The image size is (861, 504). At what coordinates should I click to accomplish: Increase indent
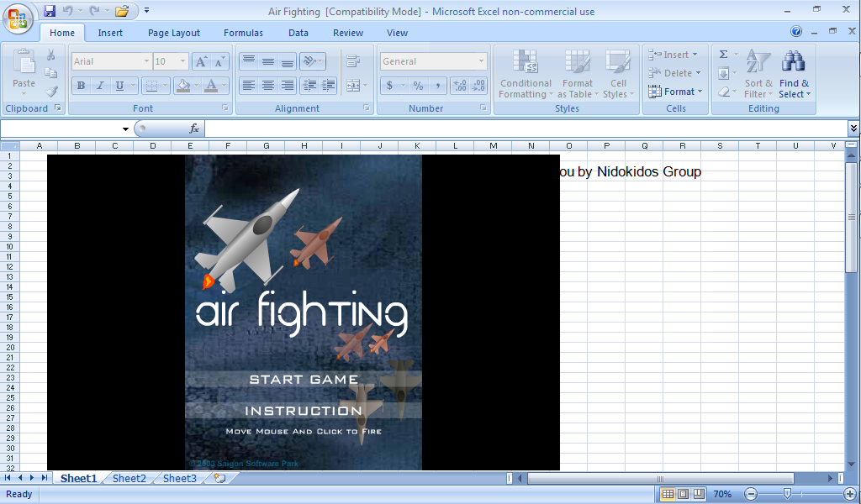(329, 86)
